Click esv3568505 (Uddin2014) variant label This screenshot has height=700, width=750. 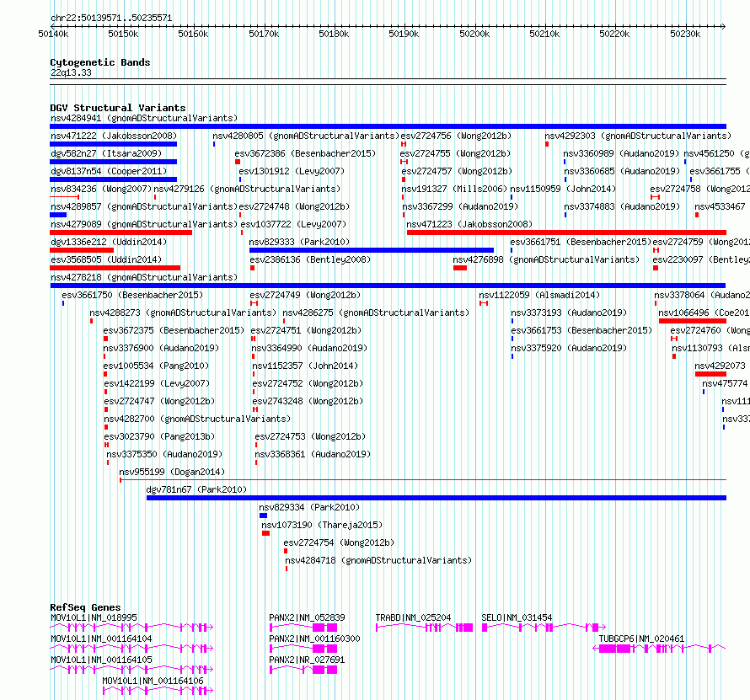pos(106,259)
